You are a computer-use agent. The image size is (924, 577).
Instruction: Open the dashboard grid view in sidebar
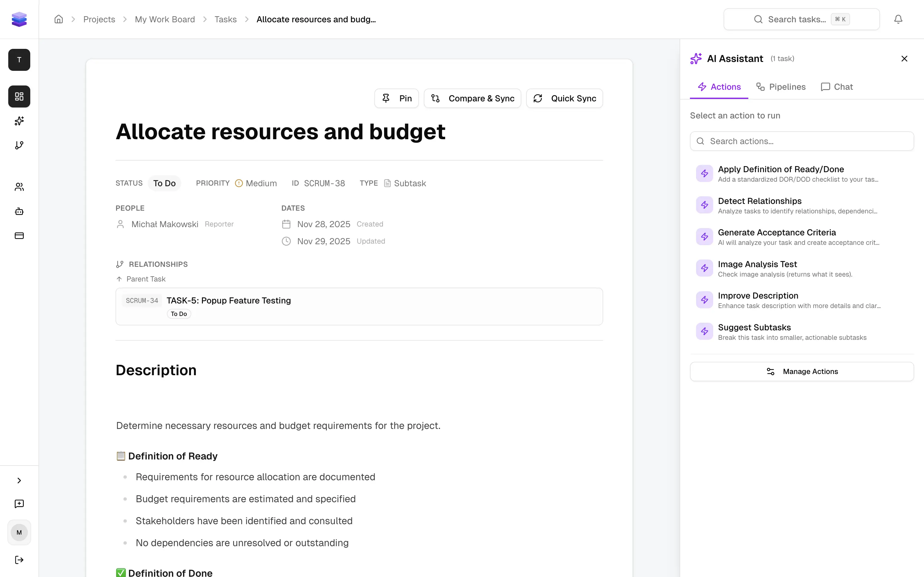click(x=19, y=96)
